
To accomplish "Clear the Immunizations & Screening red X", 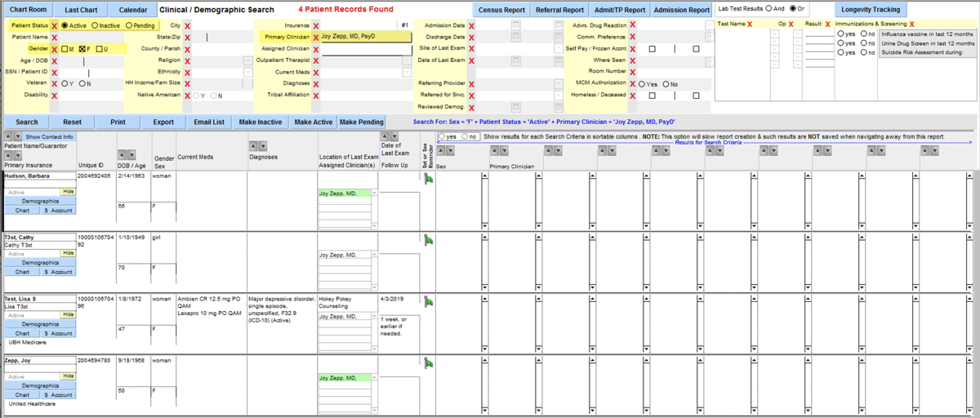I will tap(911, 24).
